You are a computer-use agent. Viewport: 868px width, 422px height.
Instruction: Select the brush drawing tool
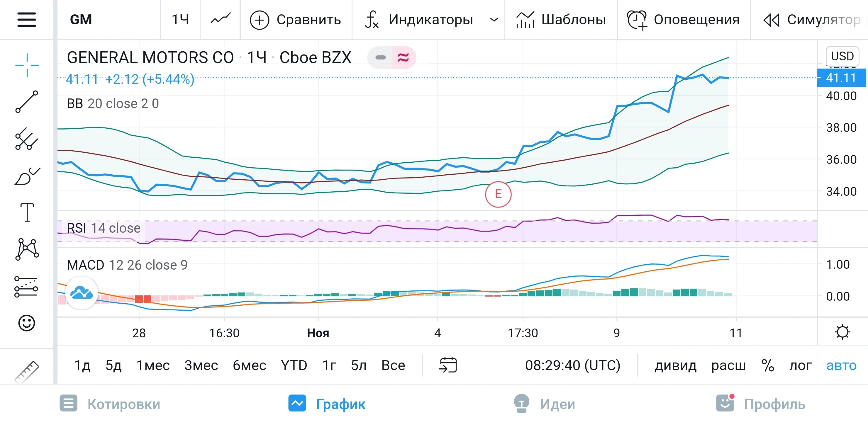[x=27, y=176]
